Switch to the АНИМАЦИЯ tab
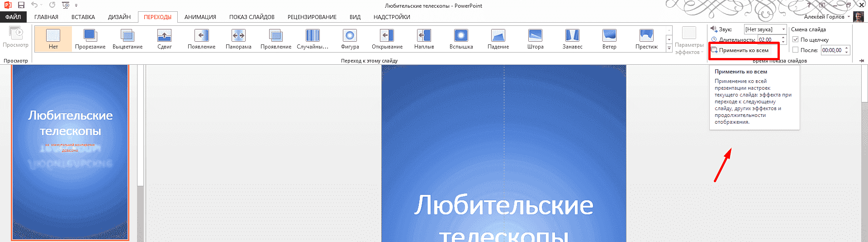 click(200, 17)
